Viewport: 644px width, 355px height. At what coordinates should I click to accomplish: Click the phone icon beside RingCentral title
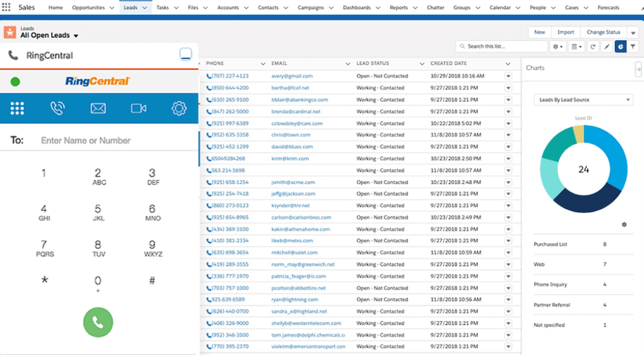(x=13, y=55)
